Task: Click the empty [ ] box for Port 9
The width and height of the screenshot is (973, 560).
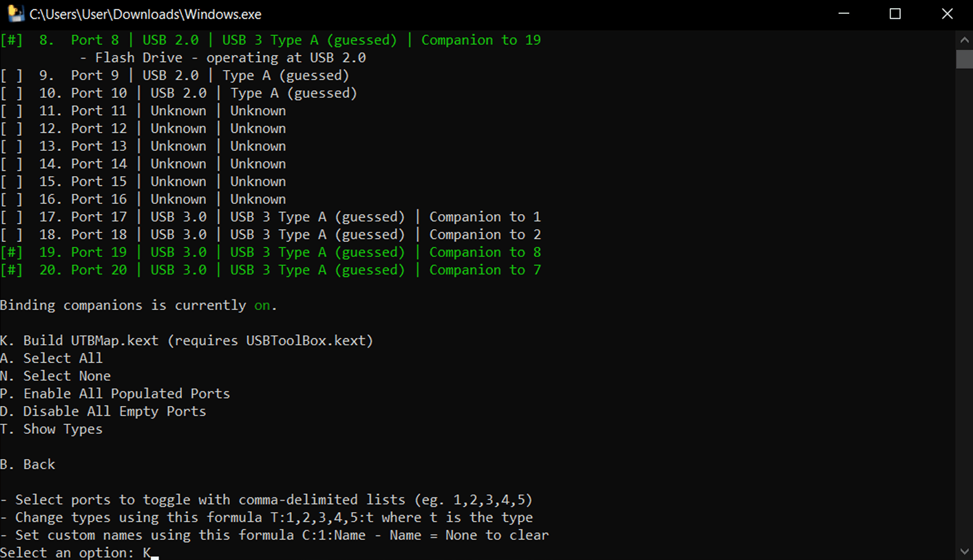Action: [11, 76]
